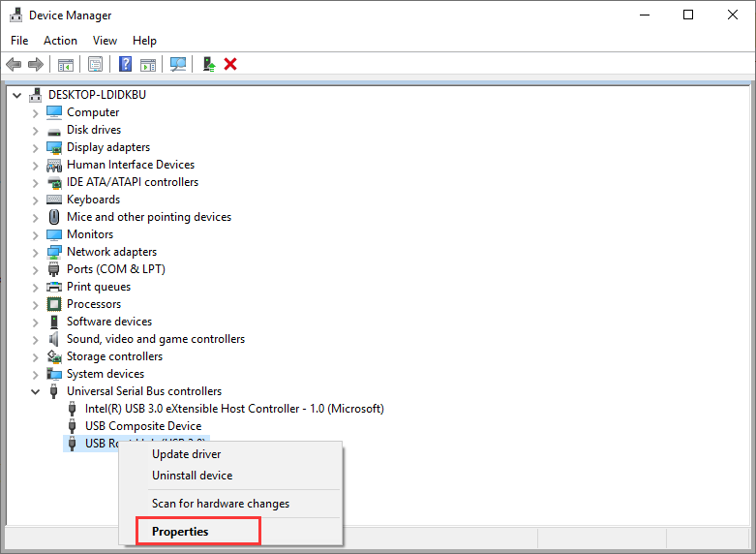Open the Action menu
756x554 pixels.
[60, 41]
